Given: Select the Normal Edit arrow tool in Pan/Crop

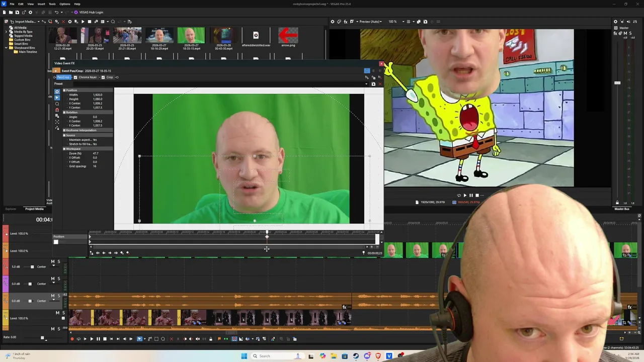Looking at the screenshot, I should tap(57, 98).
